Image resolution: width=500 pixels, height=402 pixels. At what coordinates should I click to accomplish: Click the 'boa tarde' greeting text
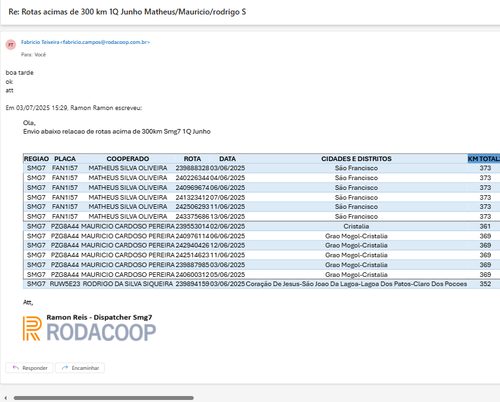[20, 73]
